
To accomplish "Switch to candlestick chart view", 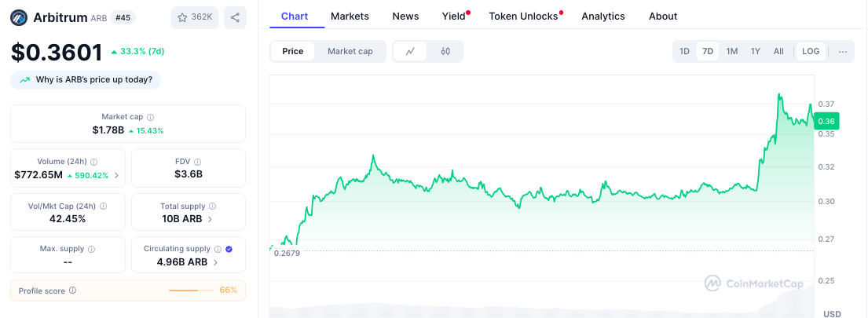I will (445, 52).
